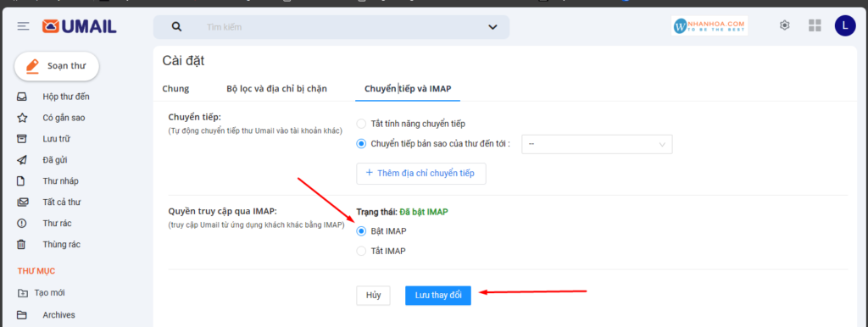
Task: Open the apps grid icon
Action: [815, 25]
